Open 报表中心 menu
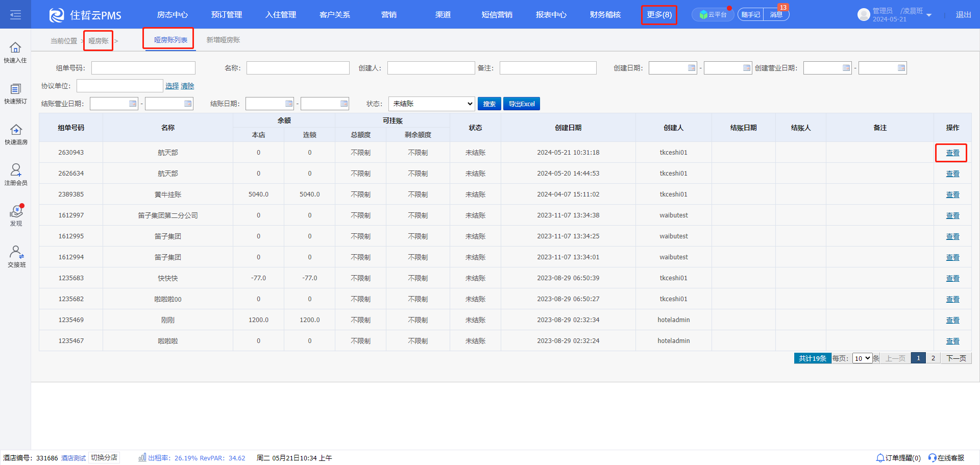Screen dimensions: 980x465 (x=551, y=15)
